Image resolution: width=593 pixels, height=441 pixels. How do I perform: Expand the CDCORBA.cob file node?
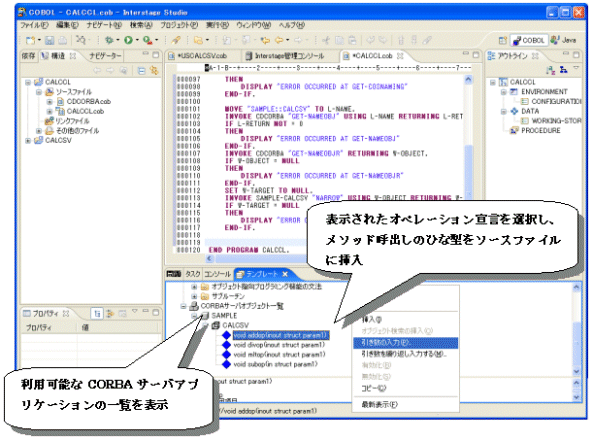(50, 102)
